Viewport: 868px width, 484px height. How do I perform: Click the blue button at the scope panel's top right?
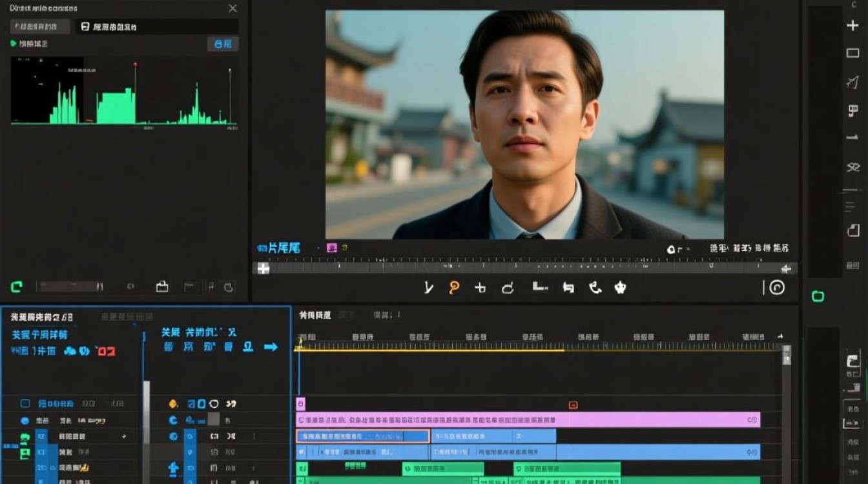223,44
